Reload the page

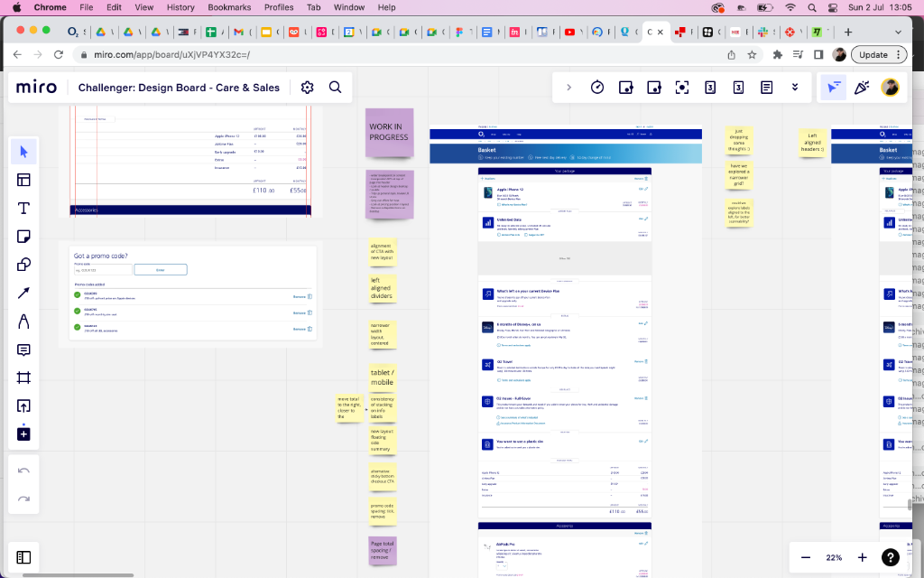tap(59, 54)
